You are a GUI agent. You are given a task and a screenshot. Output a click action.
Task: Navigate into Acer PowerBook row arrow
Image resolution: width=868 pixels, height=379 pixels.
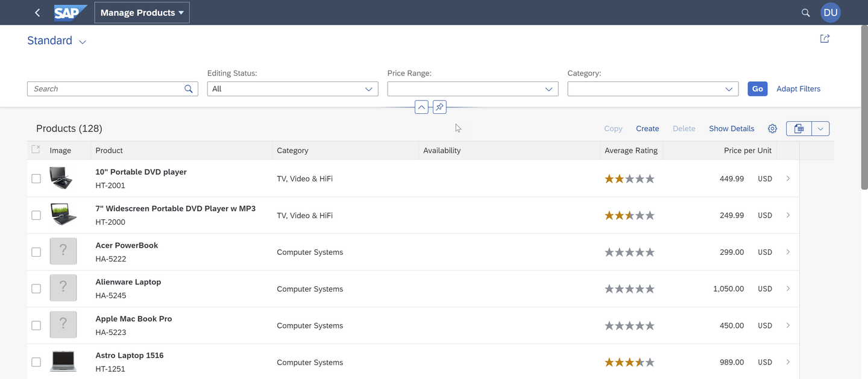coord(788,252)
